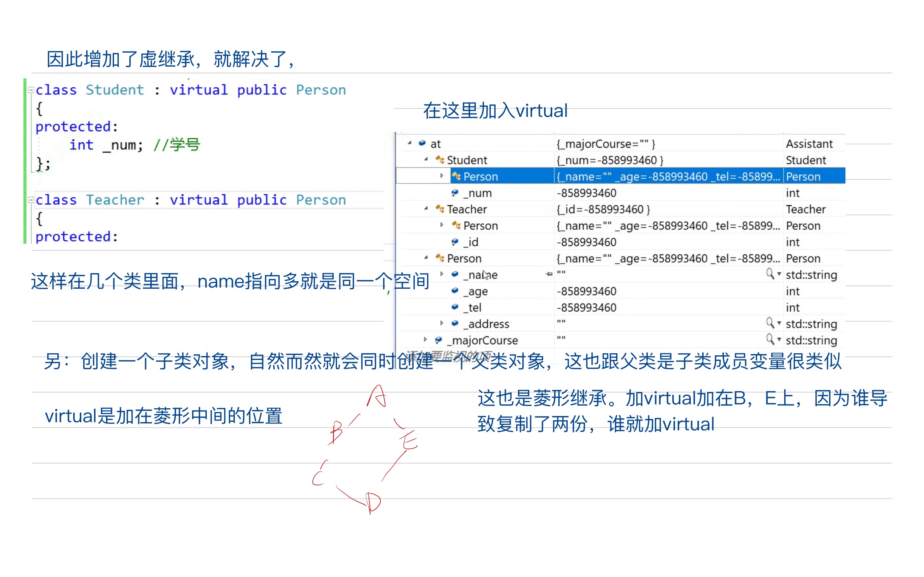Screen dimensions: 924x577
Task: Click the blue cube icon beside at variable
Action: coord(422,143)
